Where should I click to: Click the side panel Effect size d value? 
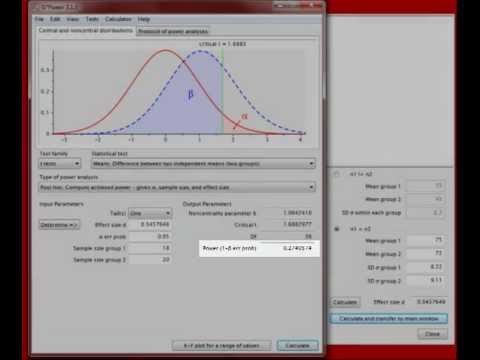point(429,302)
